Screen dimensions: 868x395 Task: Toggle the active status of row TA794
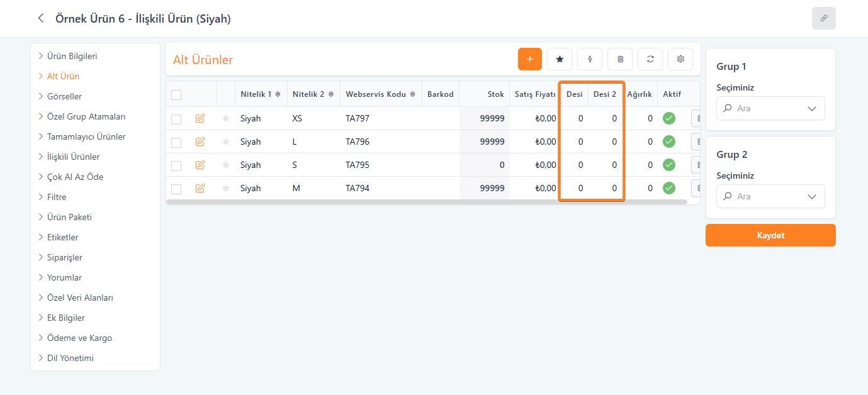[x=669, y=188]
